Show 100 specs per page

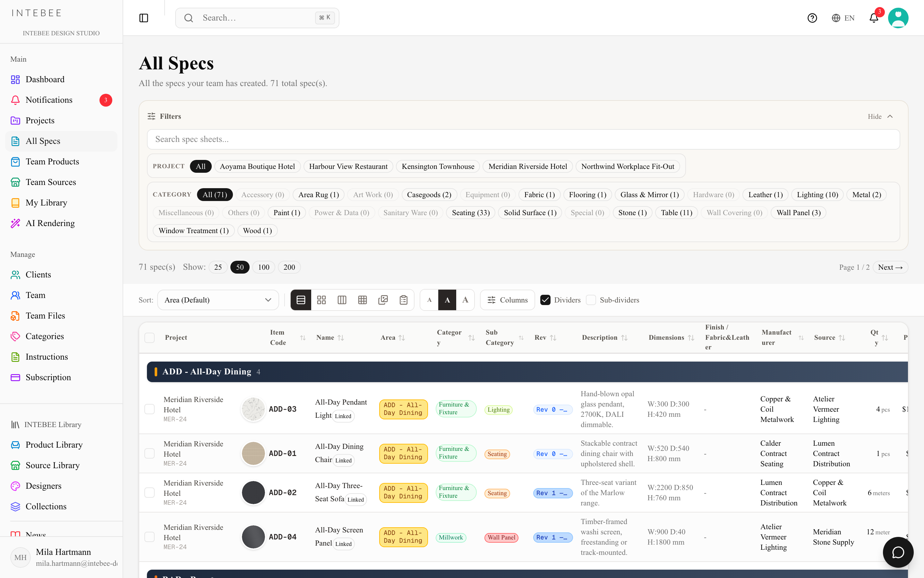(263, 267)
